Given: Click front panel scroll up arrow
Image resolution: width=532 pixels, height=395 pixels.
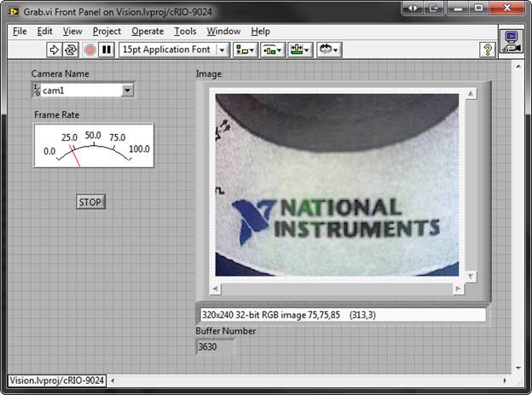Looking at the screenshot, I should click(x=518, y=67).
